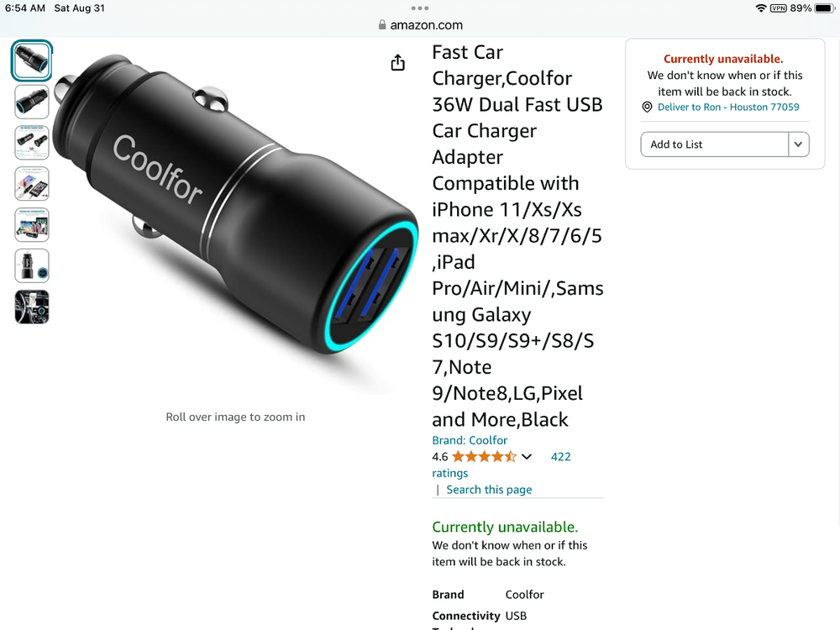This screenshot has width=840, height=630.
Task: Click the Search this page link
Action: point(489,490)
